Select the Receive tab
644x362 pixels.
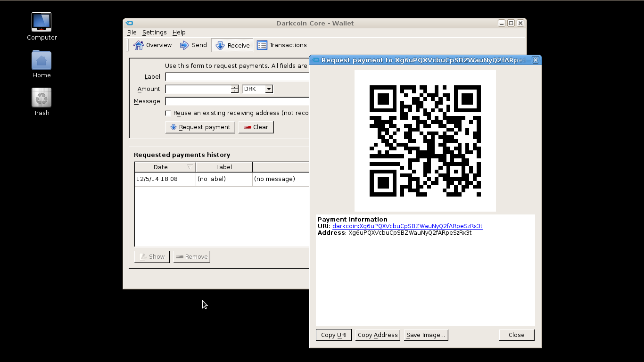(232, 45)
